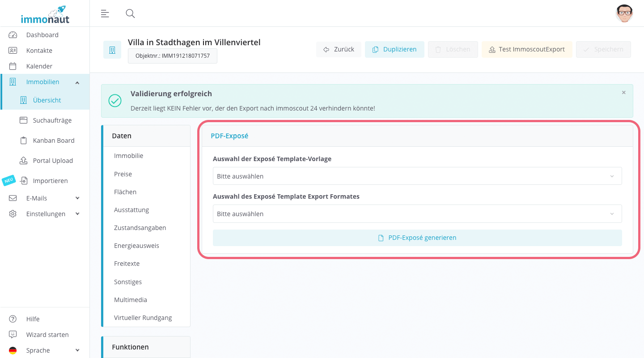644x358 pixels.
Task: Open the Exposé Template-Vorlage dropdown
Action: (x=417, y=176)
